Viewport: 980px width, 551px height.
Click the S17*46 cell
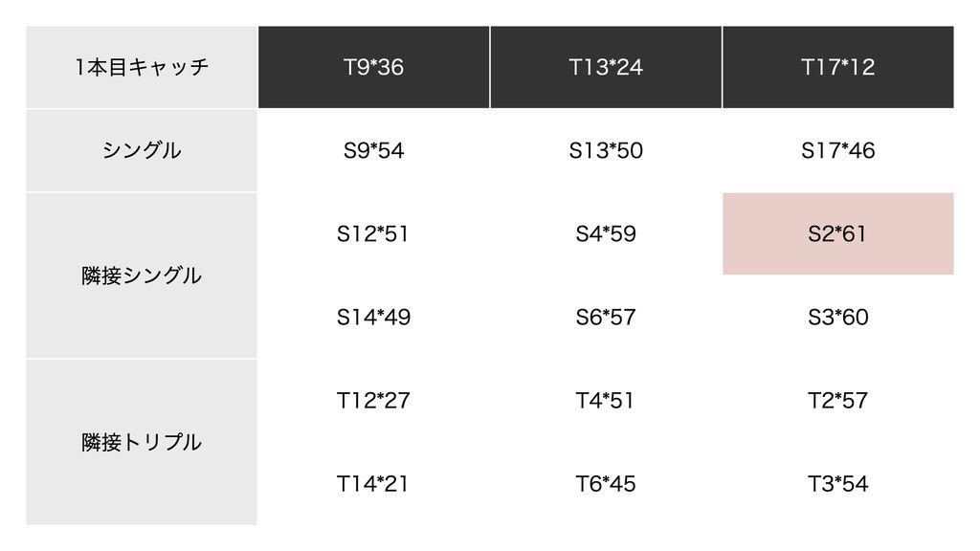coord(838,150)
